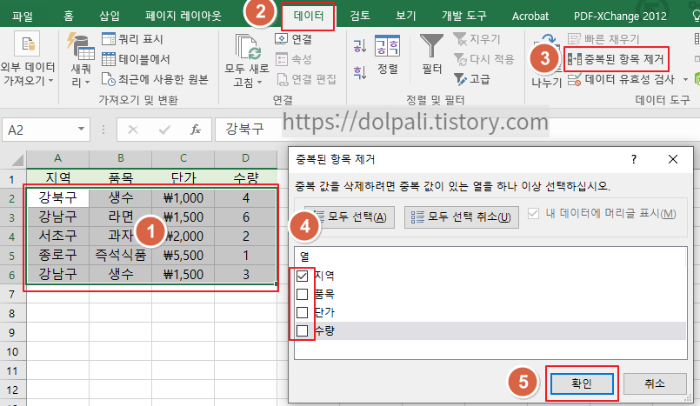This screenshot has height=406, width=700.
Task: Expand the Name Box dropdown arrow
Action: click(81, 130)
